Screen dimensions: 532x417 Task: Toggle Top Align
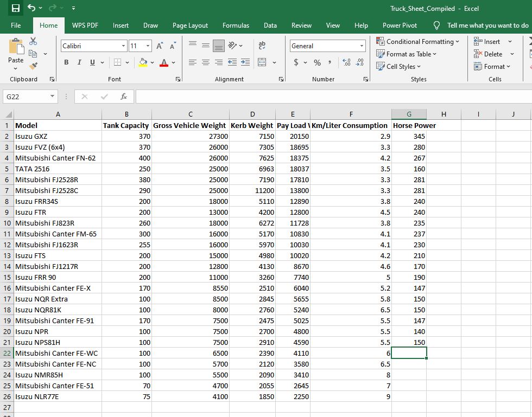point(193,44)
